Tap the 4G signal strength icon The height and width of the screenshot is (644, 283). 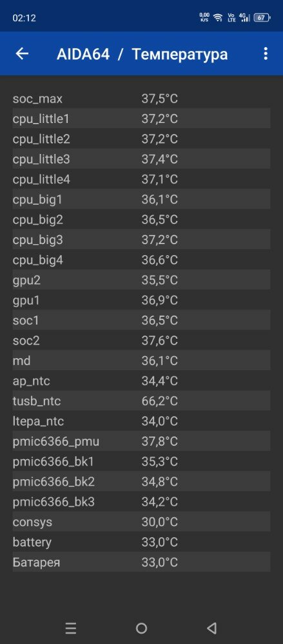[x=244, y=17]
